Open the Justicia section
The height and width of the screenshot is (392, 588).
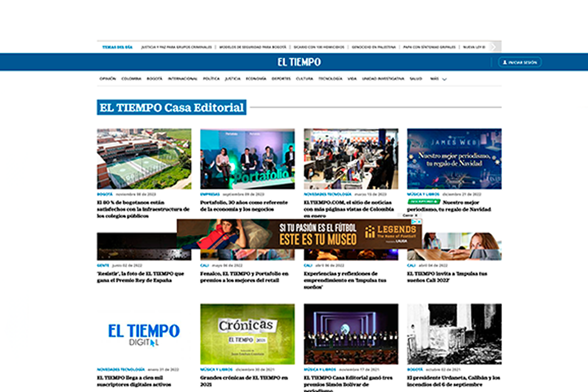[x=233, y=79]
